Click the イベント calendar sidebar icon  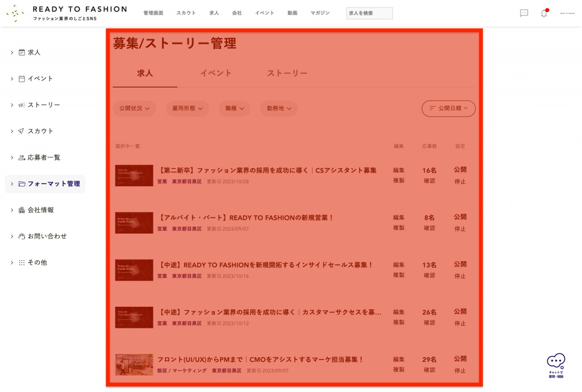coord(22,79)
